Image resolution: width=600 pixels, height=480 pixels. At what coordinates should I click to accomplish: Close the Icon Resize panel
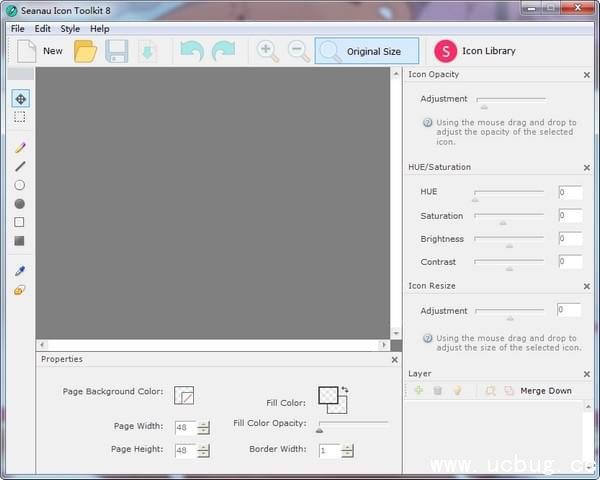tap(587, 286)
